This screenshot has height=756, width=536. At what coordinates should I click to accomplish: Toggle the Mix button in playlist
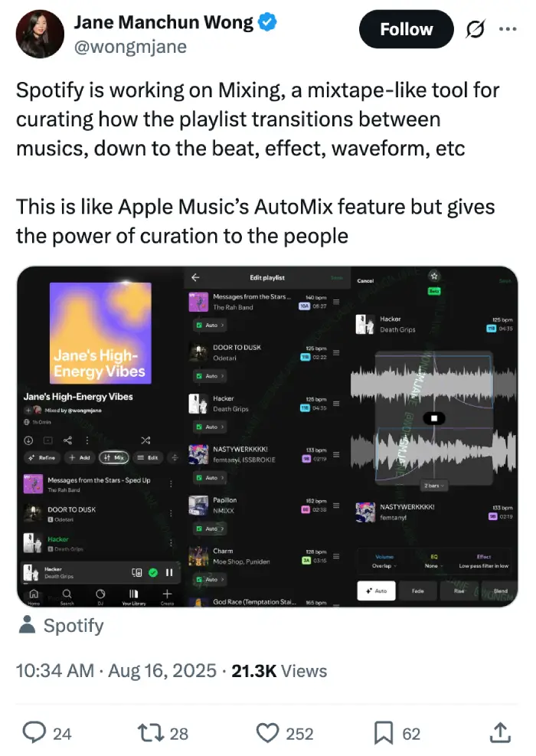click(114, 457)
